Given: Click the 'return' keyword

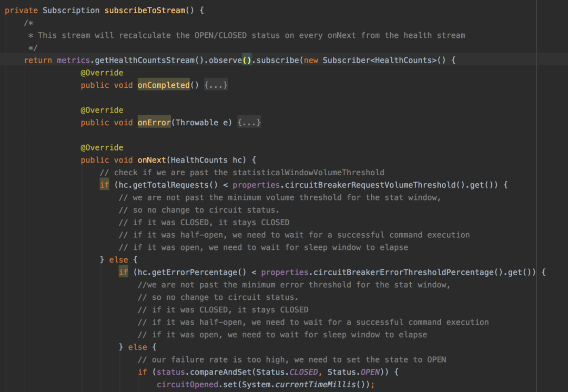Looking at the screenshot, I should 38,60.
